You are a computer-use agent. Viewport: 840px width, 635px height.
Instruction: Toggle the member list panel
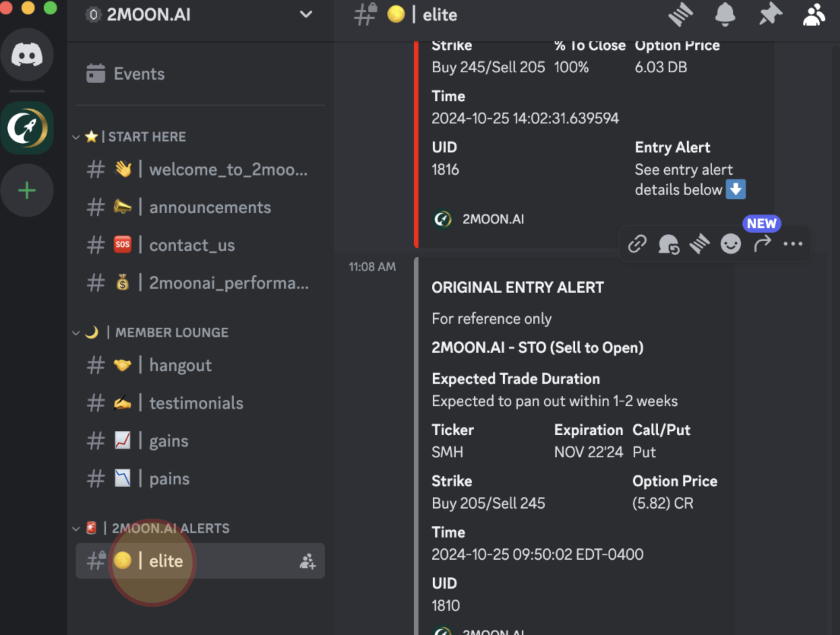pyautogui.click(x=814, y=15)
